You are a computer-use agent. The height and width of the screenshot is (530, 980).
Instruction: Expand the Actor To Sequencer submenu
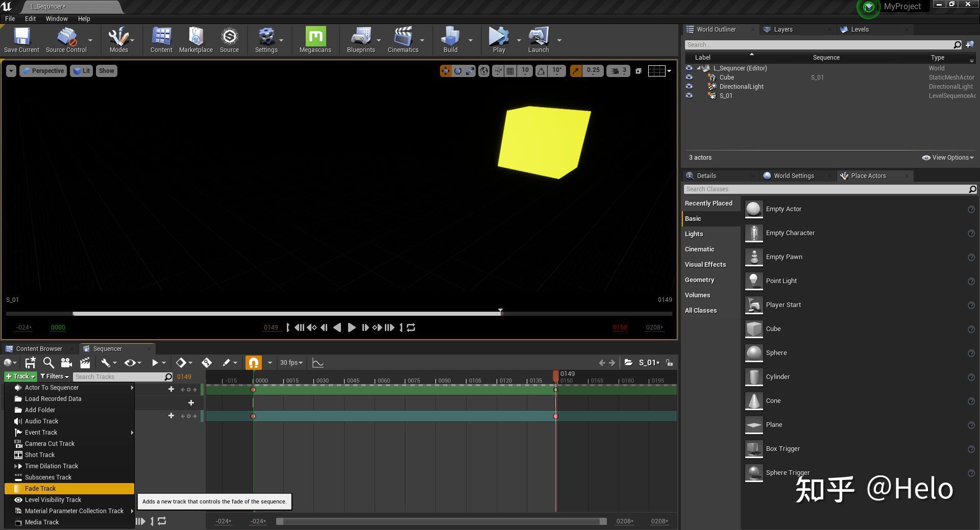click(51, 387)
